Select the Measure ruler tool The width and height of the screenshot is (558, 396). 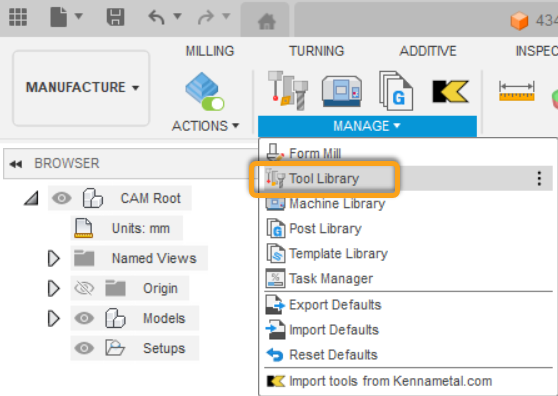click(517, 91)
